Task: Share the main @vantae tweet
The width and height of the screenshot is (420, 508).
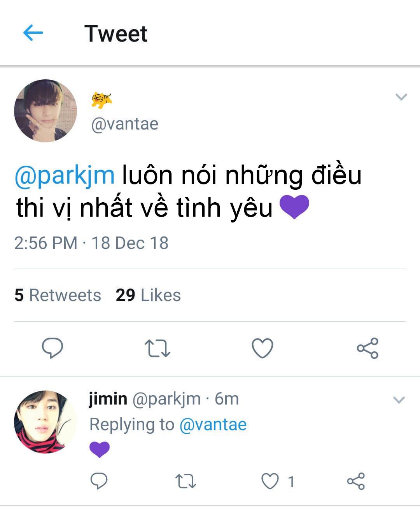Action: tap(367, 348)
